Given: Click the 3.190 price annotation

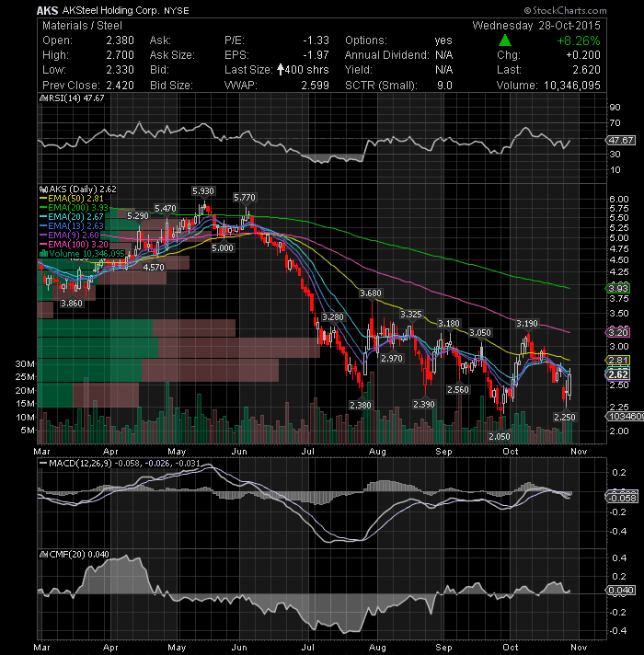Looking at the screenshot, I should click(x=527, y=323).
